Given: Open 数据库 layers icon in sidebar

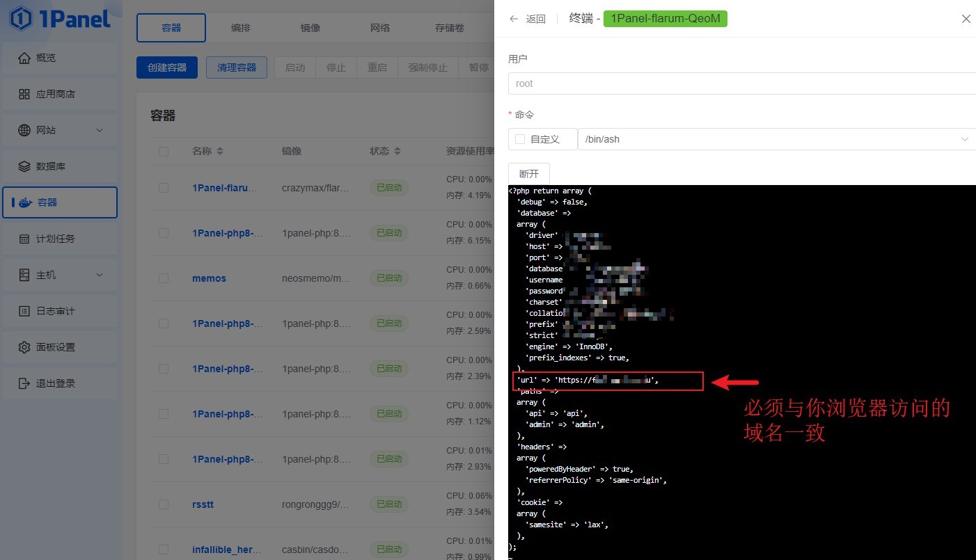Looking at the screenshot, I should click(24, 166).
